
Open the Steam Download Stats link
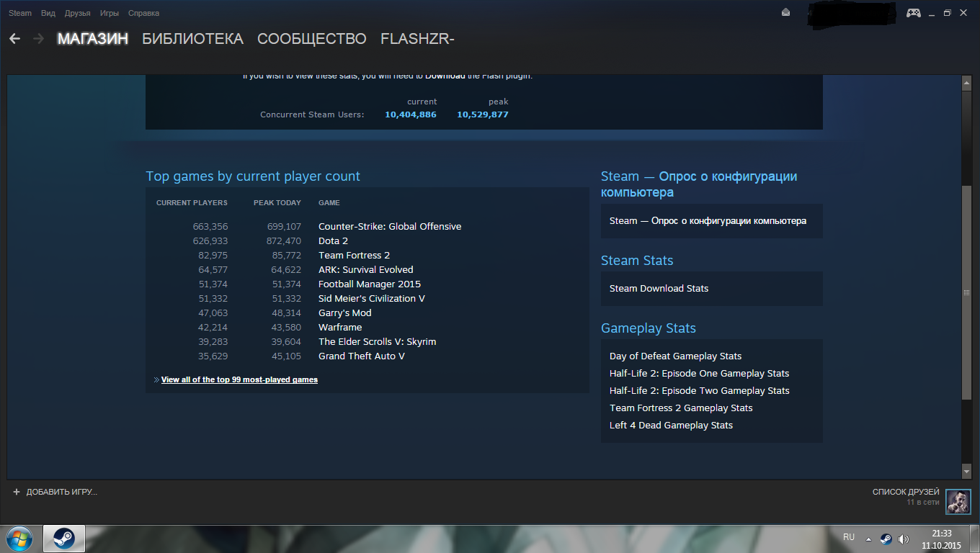tap(659, 289)
